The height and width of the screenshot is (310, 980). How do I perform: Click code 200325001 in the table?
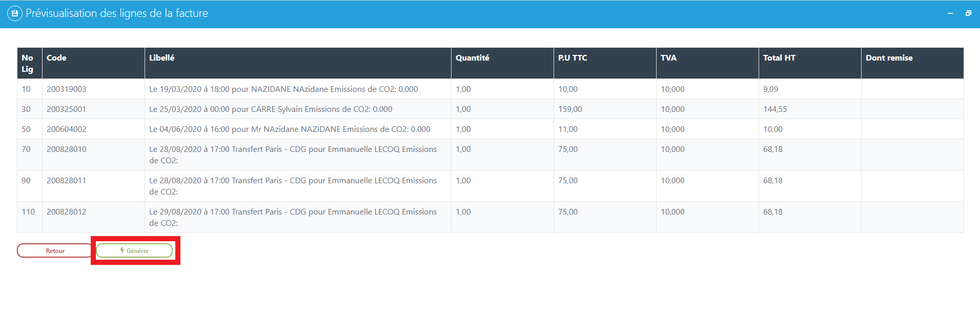pyautogui.click(x=66, y=109)
